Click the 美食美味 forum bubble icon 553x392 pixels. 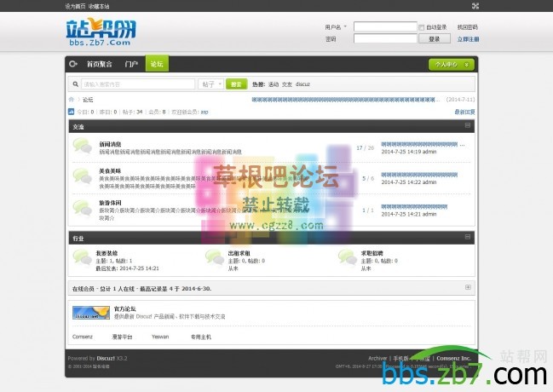coord(83,176)
